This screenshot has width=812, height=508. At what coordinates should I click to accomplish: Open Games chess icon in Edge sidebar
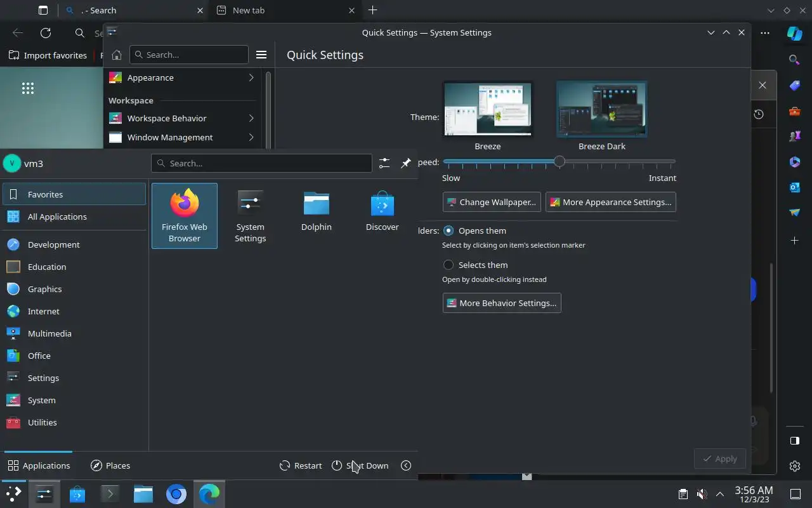pos(795,137)
